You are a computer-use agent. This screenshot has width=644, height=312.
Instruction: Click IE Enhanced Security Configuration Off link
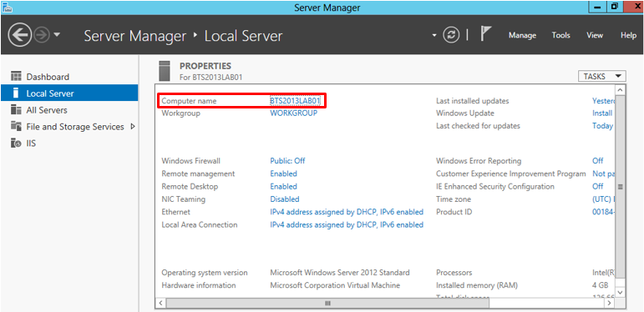(x=597, y=186)
